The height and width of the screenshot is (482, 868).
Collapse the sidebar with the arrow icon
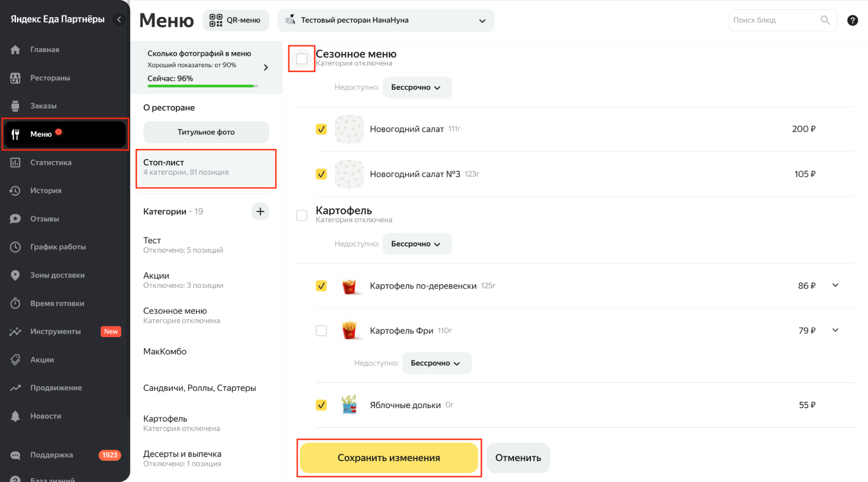[119, 19]
